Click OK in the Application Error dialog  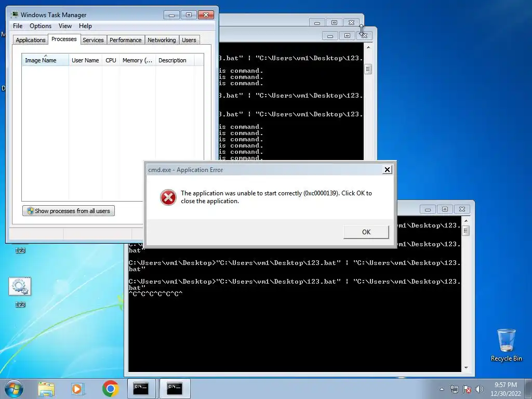tap(366, 232)
